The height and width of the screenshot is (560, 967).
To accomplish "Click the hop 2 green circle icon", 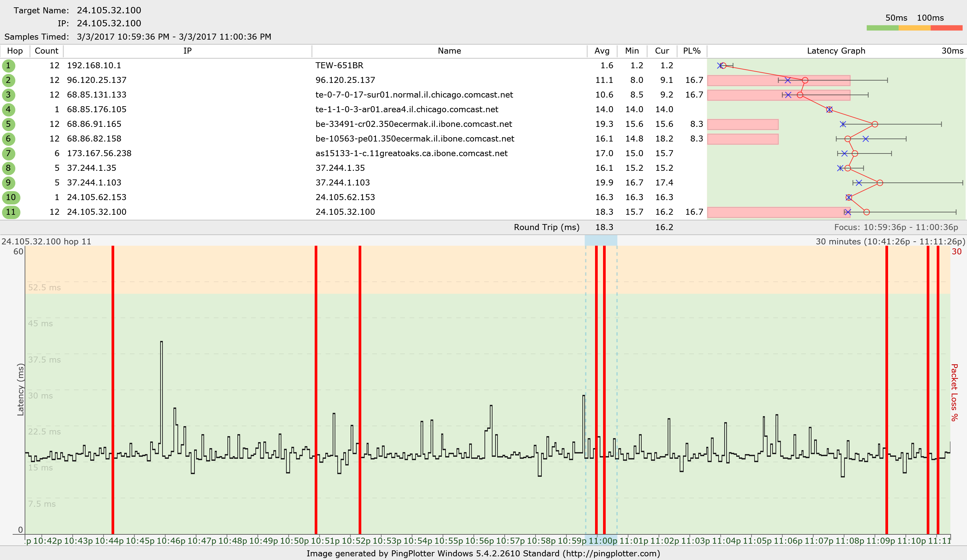I will [8, 80].
